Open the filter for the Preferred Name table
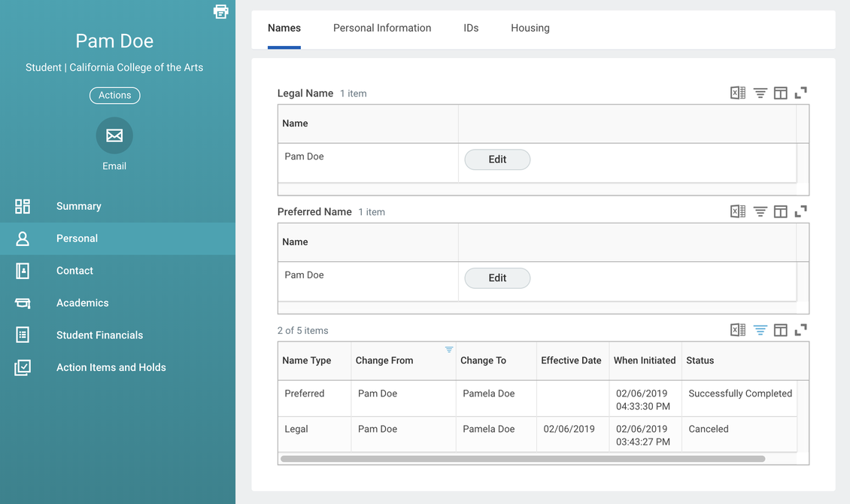The height and width of the screenshot is (504, 850). point(760,211)
